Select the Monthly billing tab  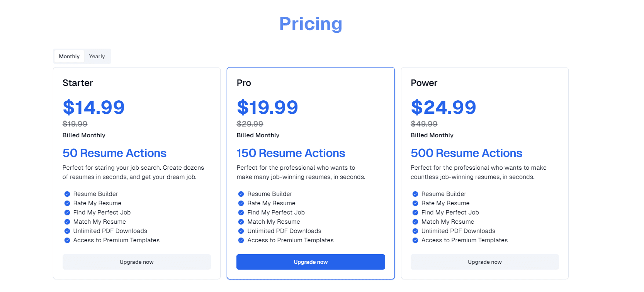[69, 56]
